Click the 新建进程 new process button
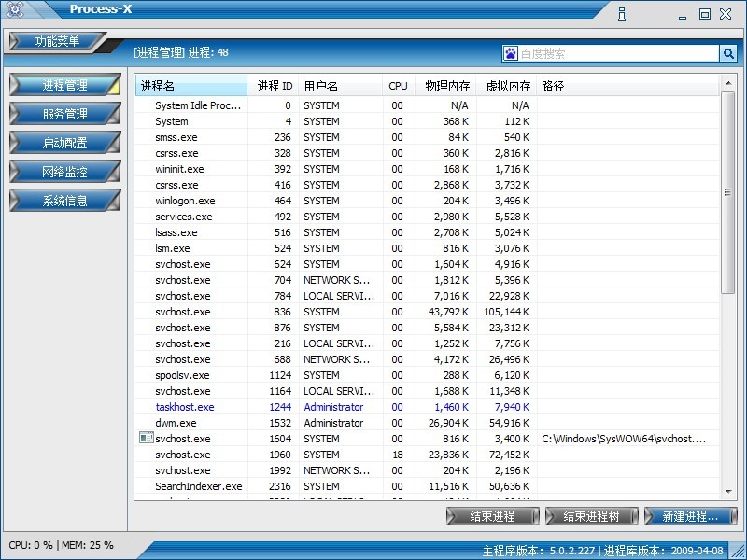Screen dimensions: 747x560 click(690, 516)
